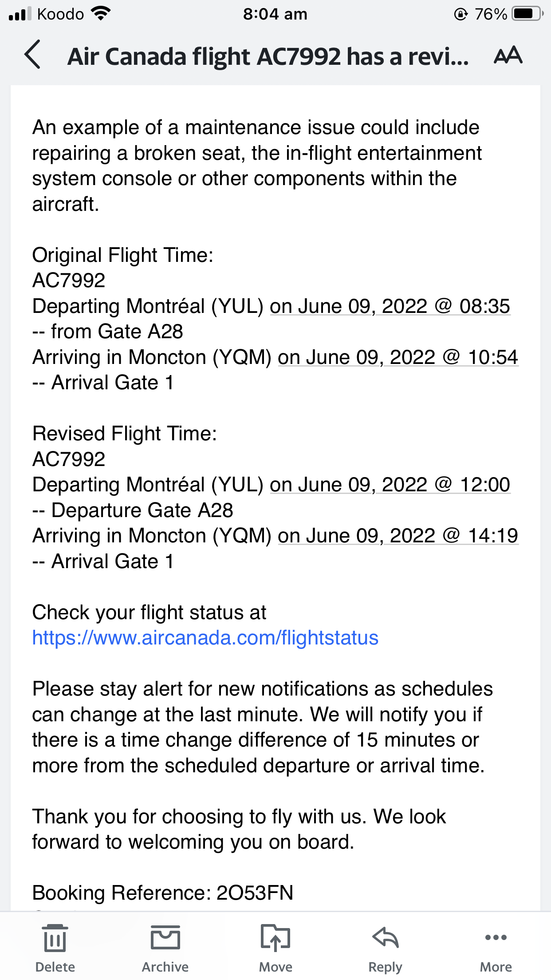Tap the Delete trash icon
This screenshot has width=551, height=980.
tap(55, 938)
